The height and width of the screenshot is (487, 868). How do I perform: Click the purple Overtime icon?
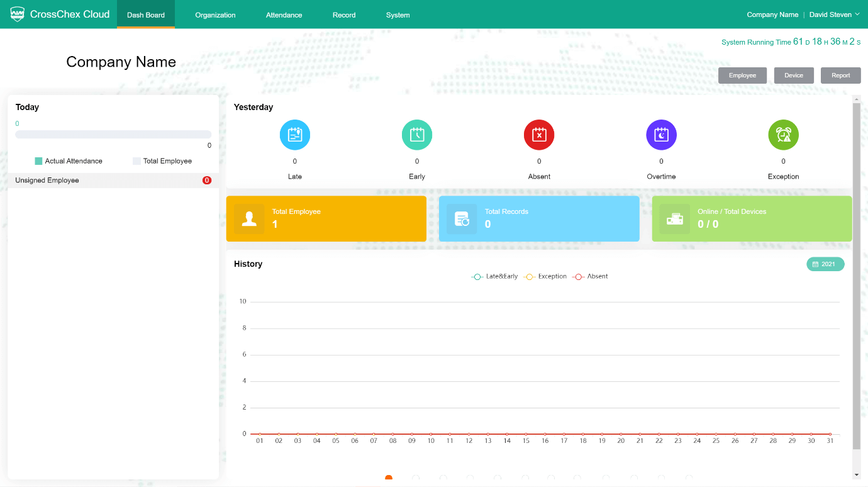coord(661,135)
